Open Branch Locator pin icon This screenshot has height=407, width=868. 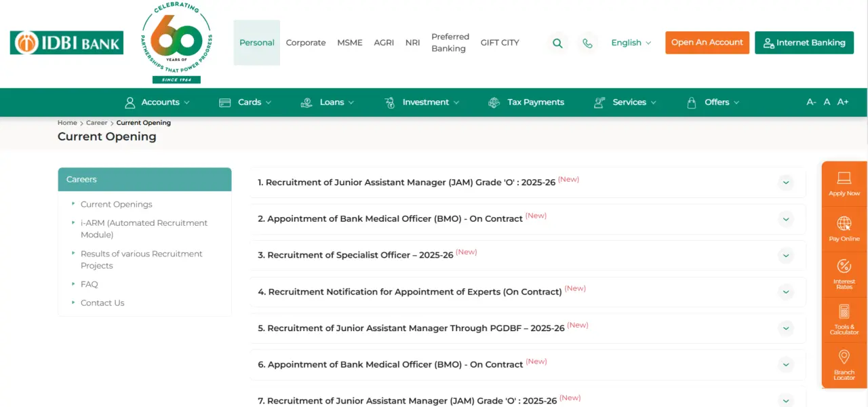844,357
